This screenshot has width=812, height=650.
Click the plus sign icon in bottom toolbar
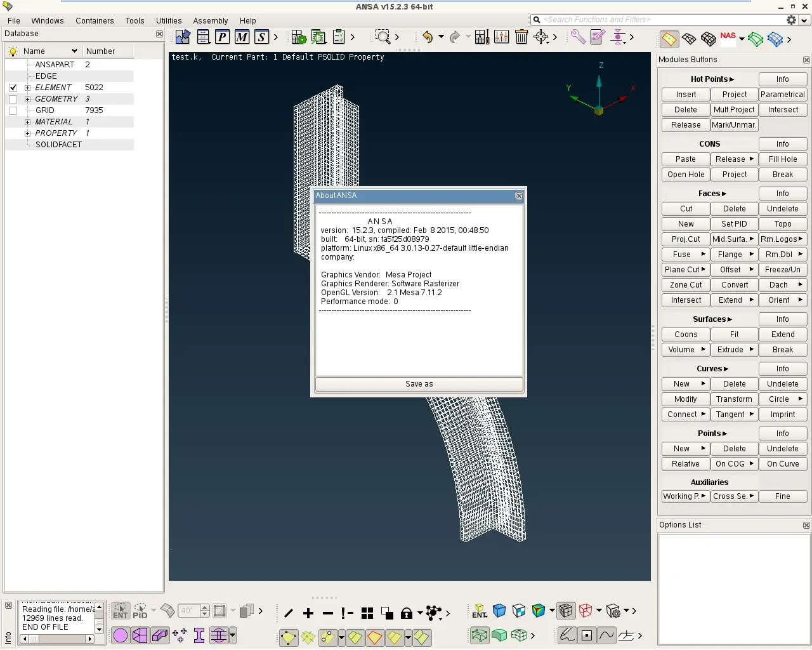coord(308,613)
